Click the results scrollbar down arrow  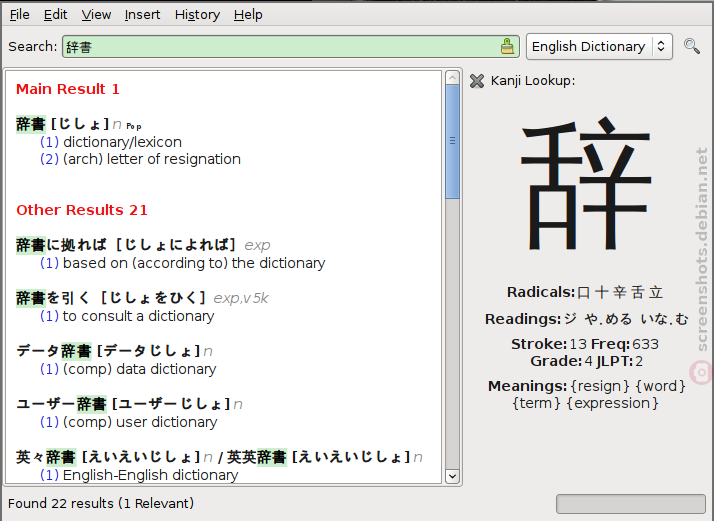tap(452, 476)
